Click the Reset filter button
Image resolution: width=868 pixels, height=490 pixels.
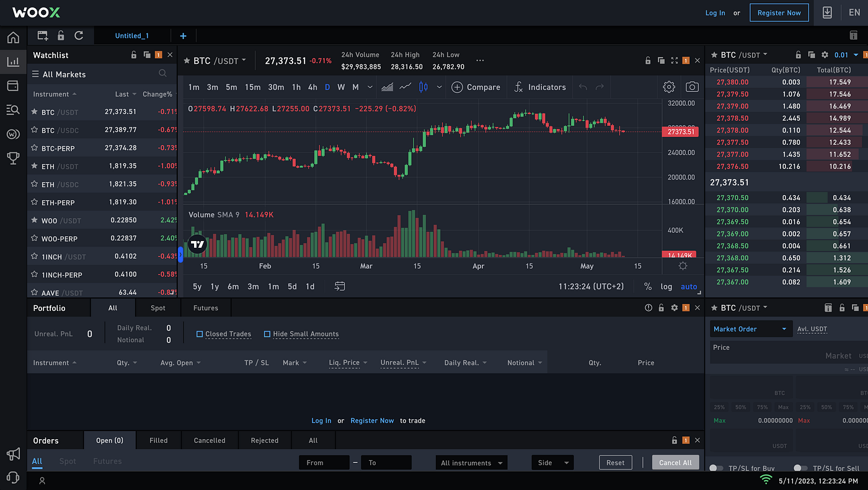click(616, 463)
